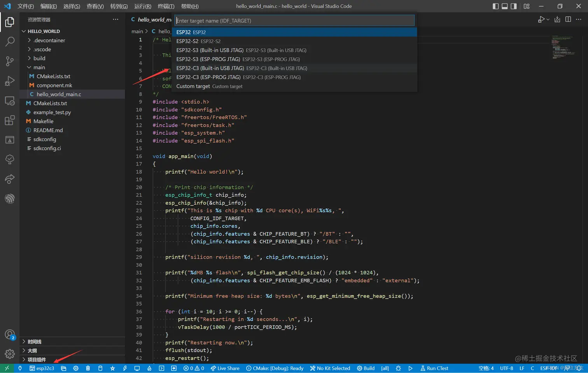Change UTF-8 file encoding in status bar
The image size is (588, 373).
(x=506, y=368)
